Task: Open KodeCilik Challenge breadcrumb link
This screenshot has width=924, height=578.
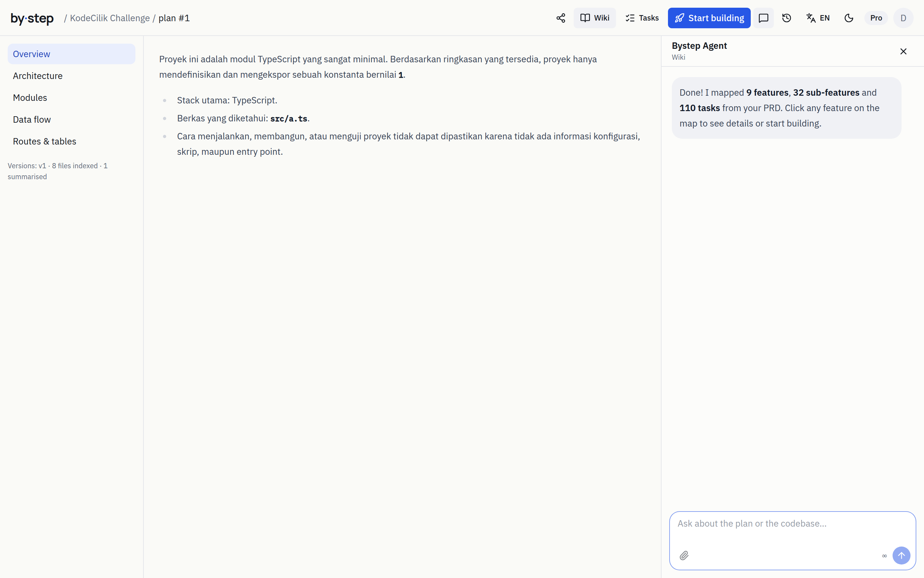Action: point(110,18)
